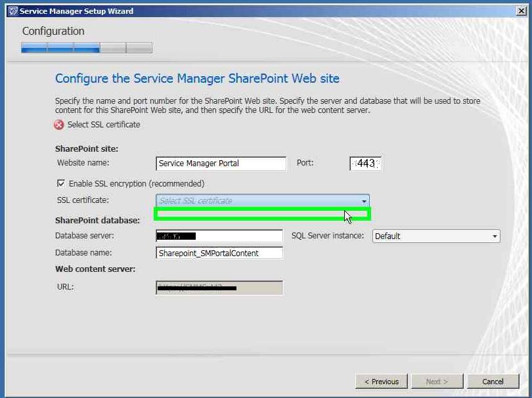Click the Port number field

(365, 164)
